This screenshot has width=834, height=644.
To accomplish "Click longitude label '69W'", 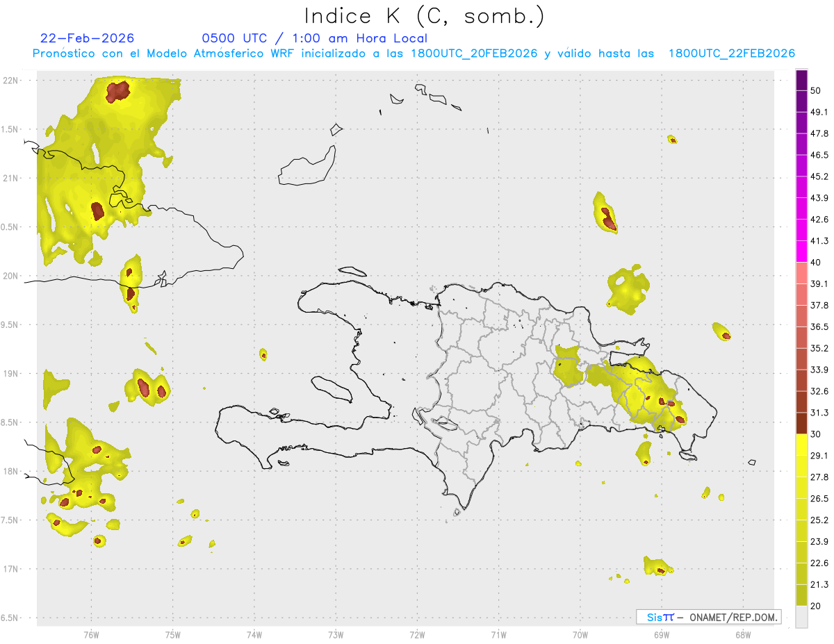I will 662,635.
